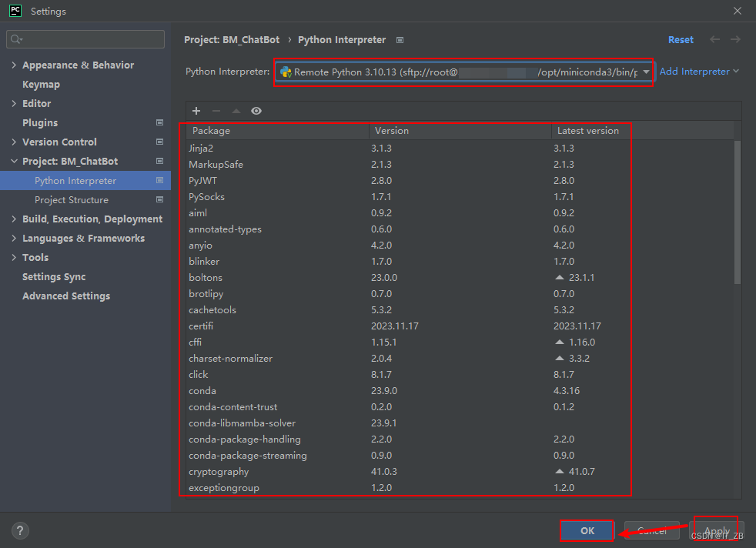Screen dimensions: 756x548
Task: Sort by Version column header
Action: point(460,131)
